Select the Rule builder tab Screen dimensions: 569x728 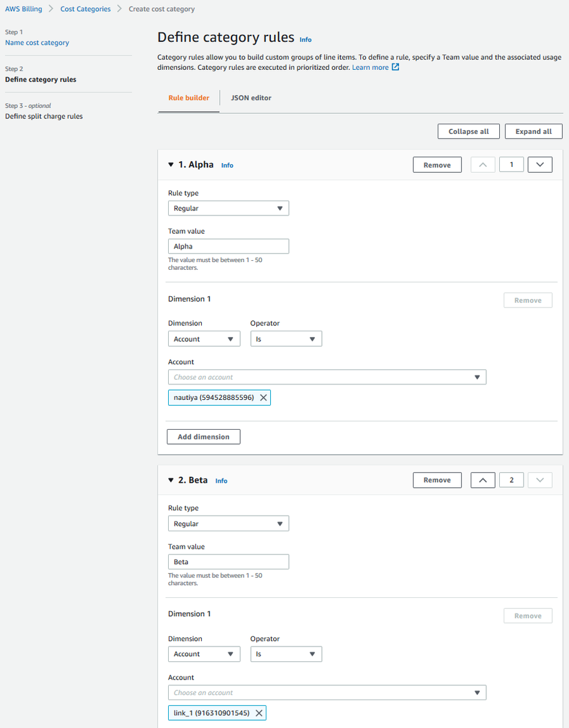pyautogui.click(x=189, y=98)
